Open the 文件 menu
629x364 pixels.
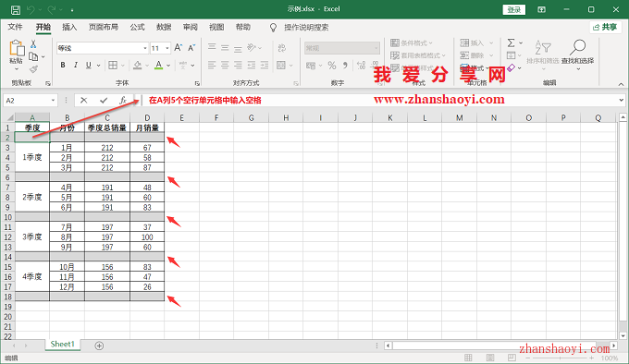click(x=15, y=27)
